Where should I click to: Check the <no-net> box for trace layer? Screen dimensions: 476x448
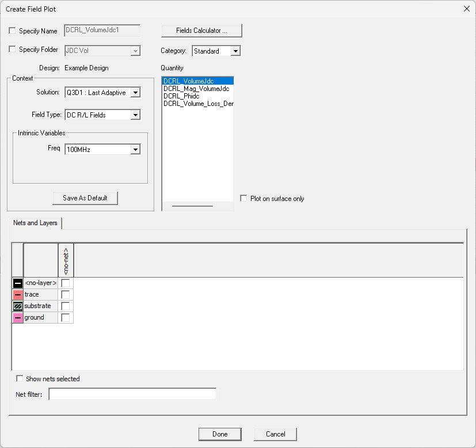(x=65, y=294)
